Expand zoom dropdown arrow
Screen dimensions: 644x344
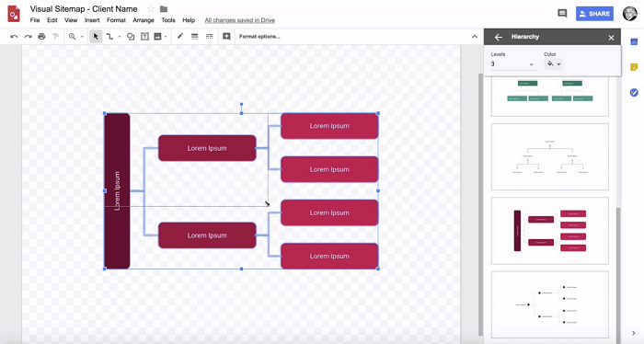82,37
